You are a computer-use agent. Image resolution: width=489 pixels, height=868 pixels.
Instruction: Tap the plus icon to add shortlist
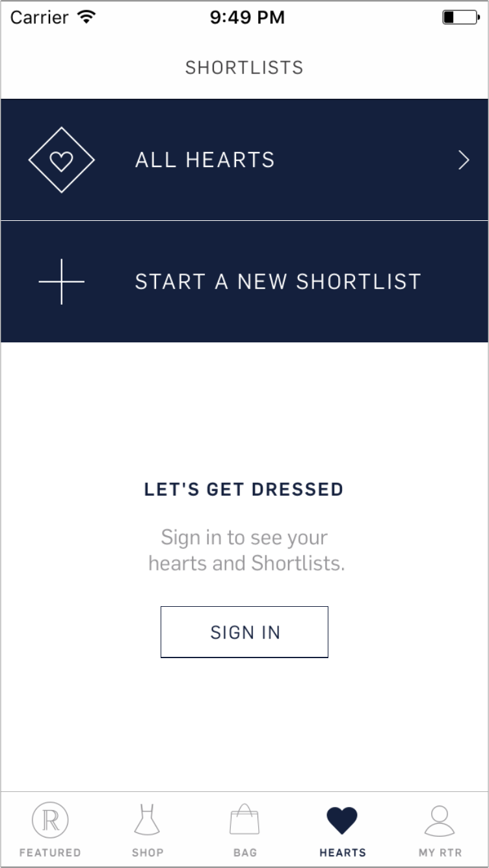[62, 281]
